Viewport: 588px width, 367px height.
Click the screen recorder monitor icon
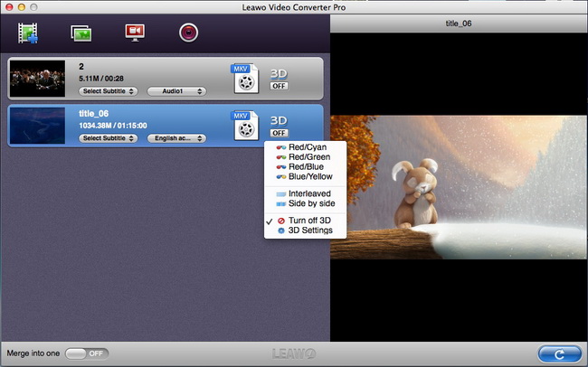[x=135, y=33]
